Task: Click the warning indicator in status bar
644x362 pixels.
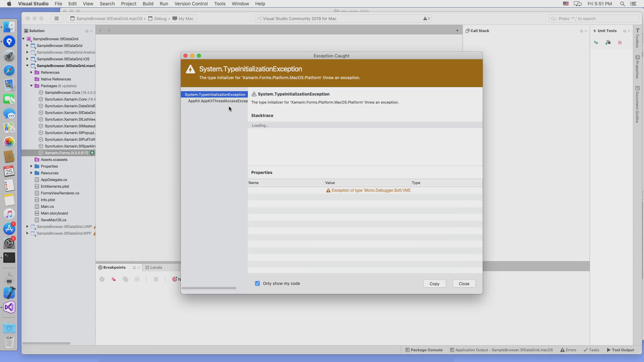Action: click(x=426, y=18)
